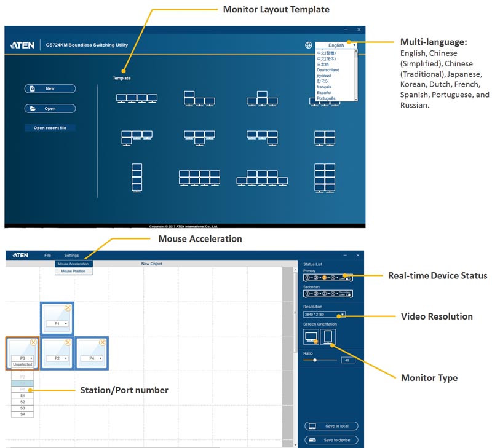The height and width of the screenshot is (448, 492).
Task: Click Save to device
Action: coord(331,440)
